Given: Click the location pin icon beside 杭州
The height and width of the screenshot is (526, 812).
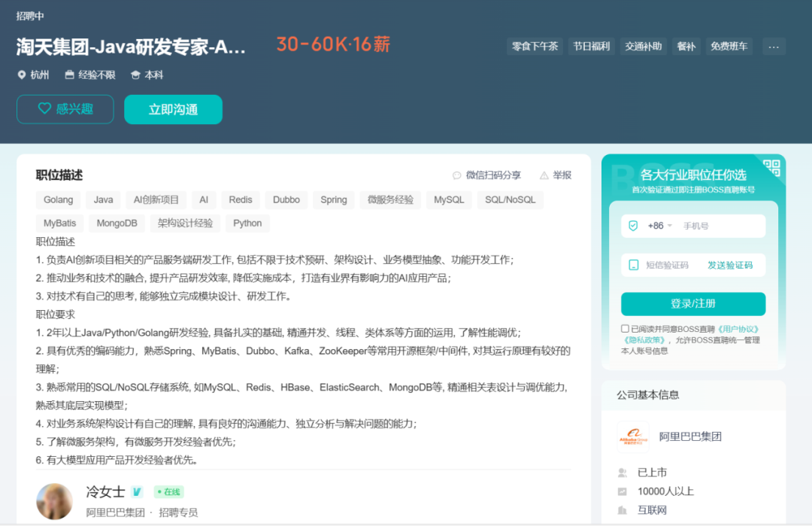Looking at the screenshot, I should click(22, 74).
